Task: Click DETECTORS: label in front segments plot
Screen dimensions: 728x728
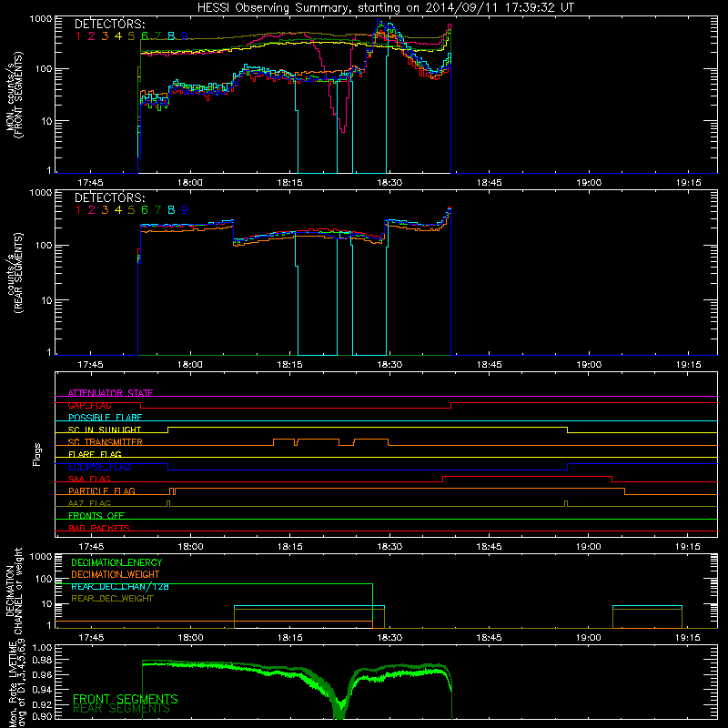Action: pos(109,24)
